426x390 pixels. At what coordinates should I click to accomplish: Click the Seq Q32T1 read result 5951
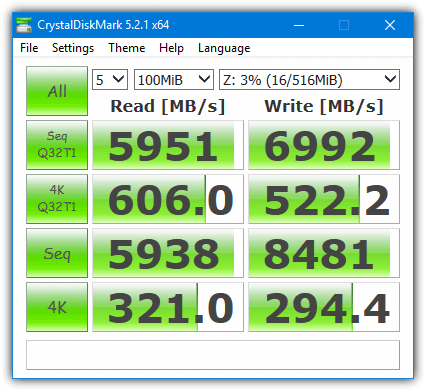pyautogui.click(x=168, y=145)
